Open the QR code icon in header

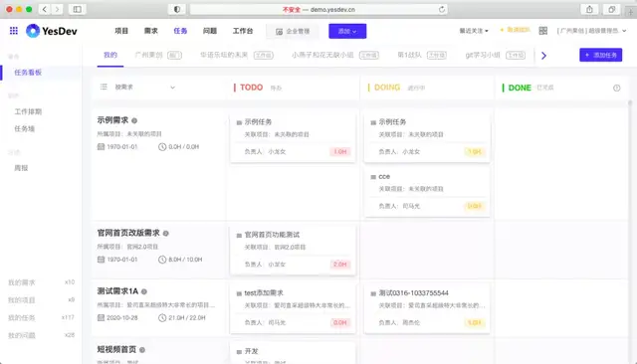coord(542,31)
